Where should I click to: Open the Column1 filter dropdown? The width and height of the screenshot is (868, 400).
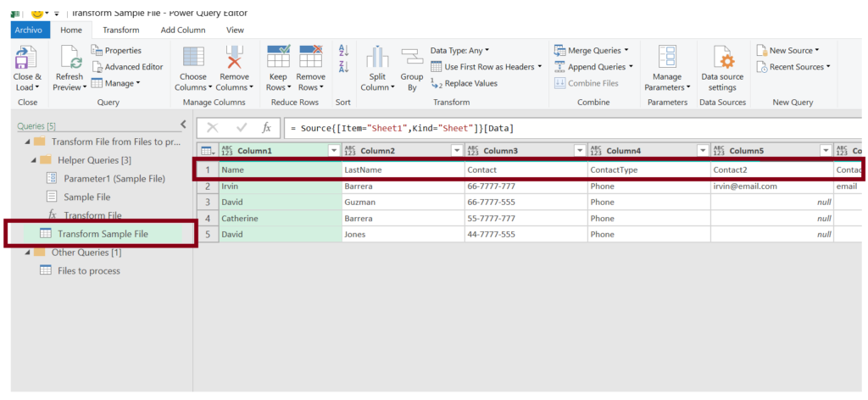(x=334, y=151)
